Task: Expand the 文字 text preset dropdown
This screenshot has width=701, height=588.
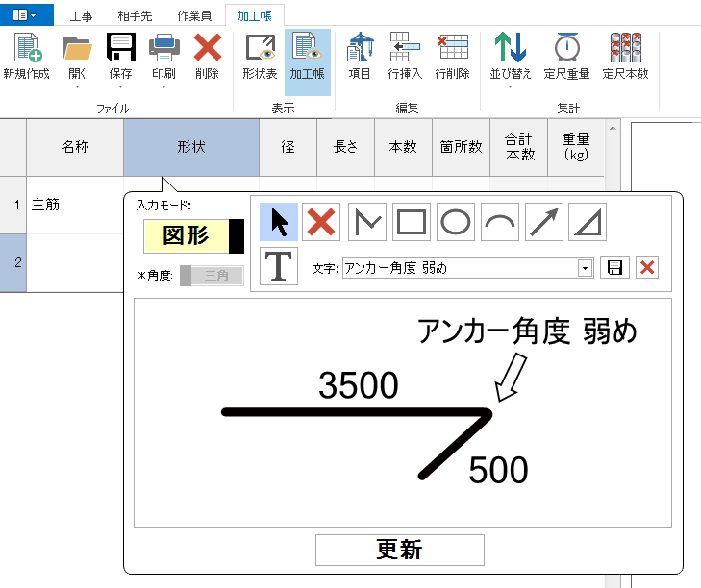Action: (585, 269)
